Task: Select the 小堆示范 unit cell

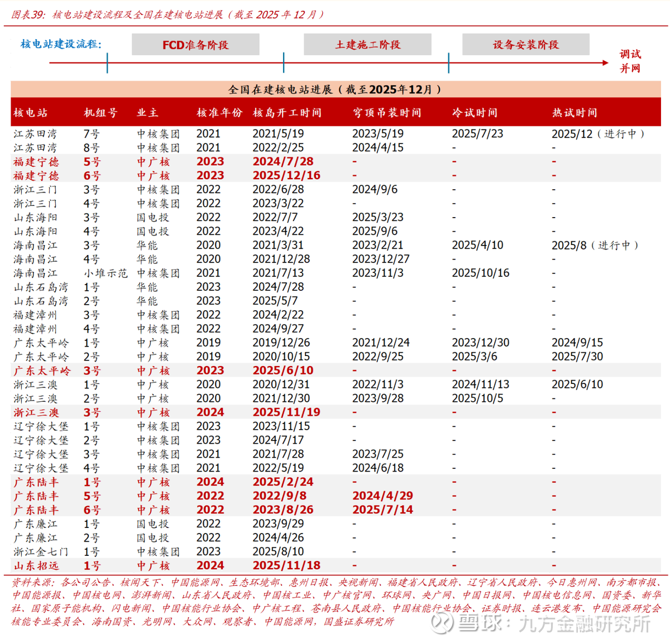Action: (106, 273)
